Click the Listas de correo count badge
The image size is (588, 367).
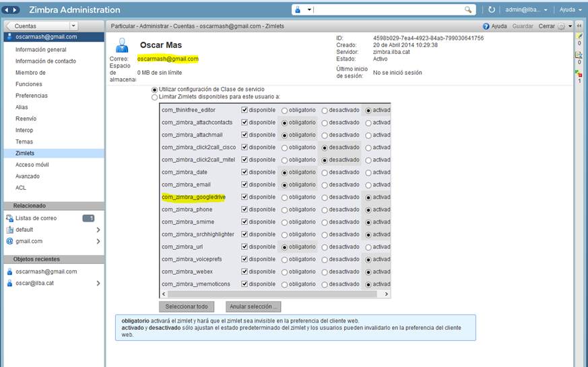pyautogui.click(x=88, y=218)
